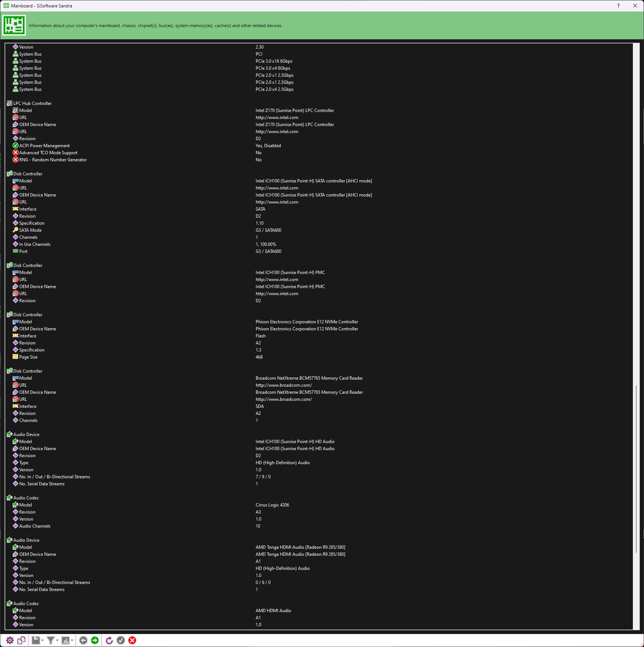
Task: Select the 'PCIe 3.0 x16 8Gbps' value
Action: tap(274, 61)
